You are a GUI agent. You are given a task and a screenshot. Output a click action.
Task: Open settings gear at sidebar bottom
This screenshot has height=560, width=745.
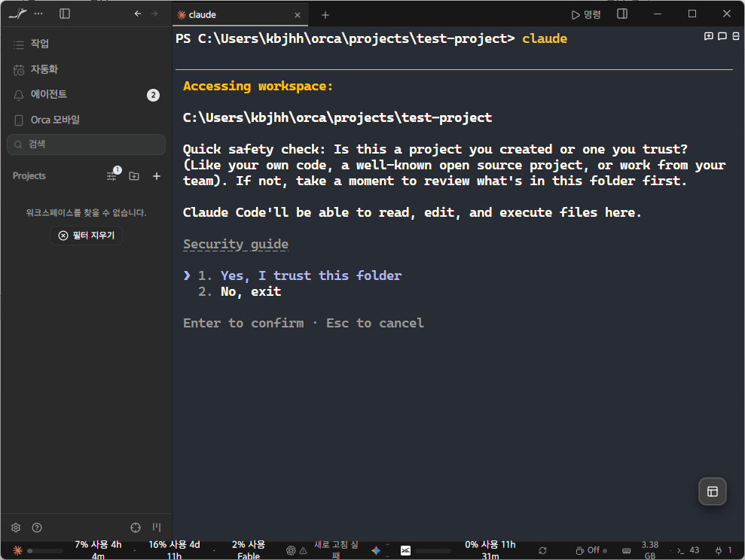pyautogui.click(x=16, y=527)
